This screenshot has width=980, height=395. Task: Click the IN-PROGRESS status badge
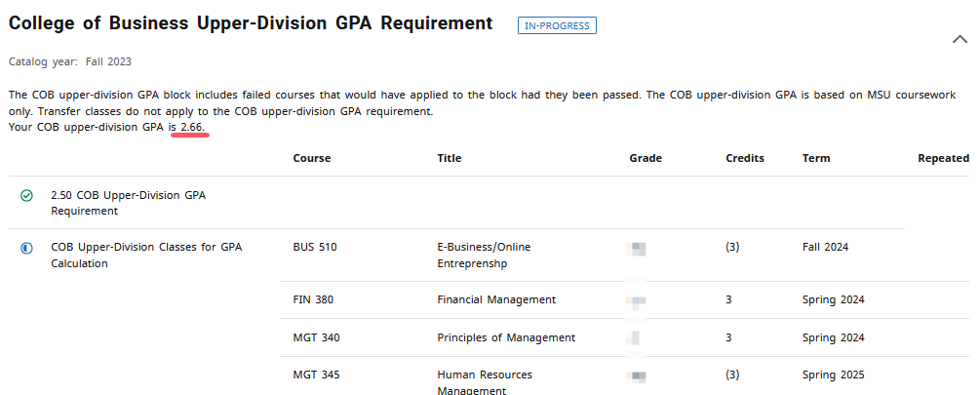pos(557,25)
